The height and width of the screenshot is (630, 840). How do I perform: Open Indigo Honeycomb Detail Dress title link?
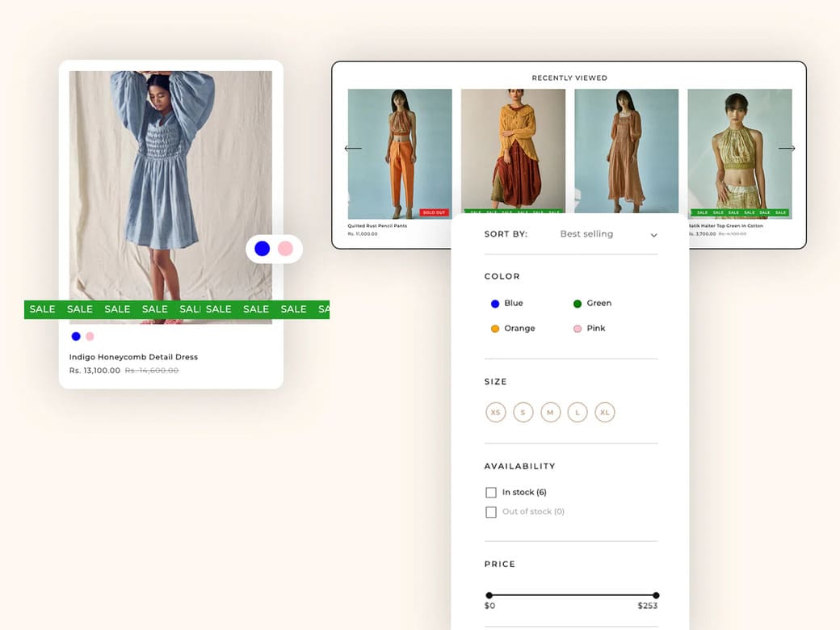(133, 357)
